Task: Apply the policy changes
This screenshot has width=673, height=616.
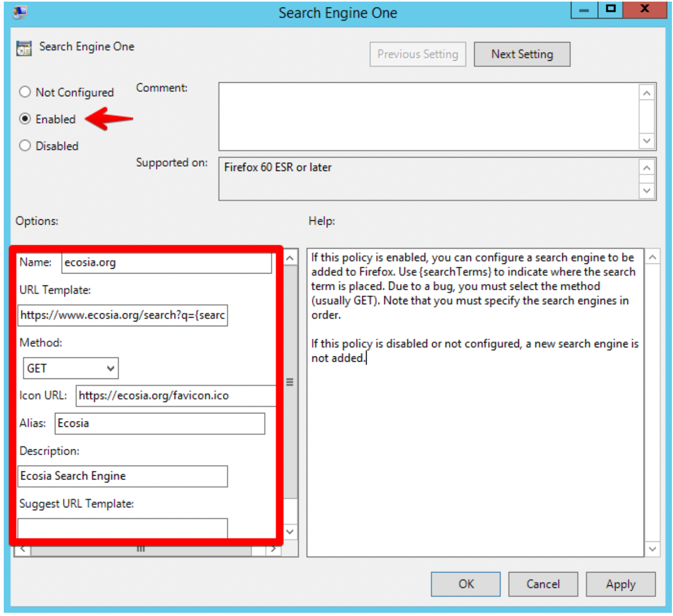Action: click(621, 584)
